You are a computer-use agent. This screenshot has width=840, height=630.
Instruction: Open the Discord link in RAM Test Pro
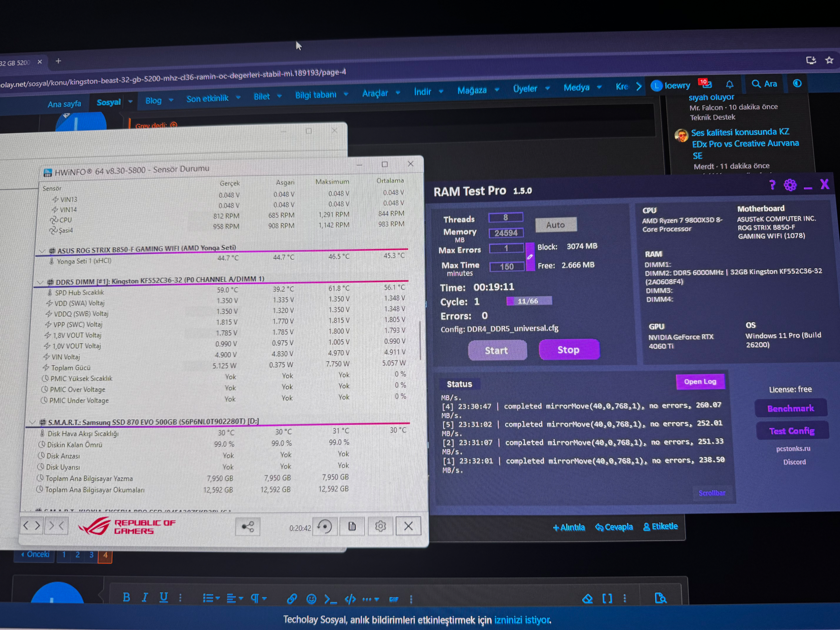coord(794,462)
